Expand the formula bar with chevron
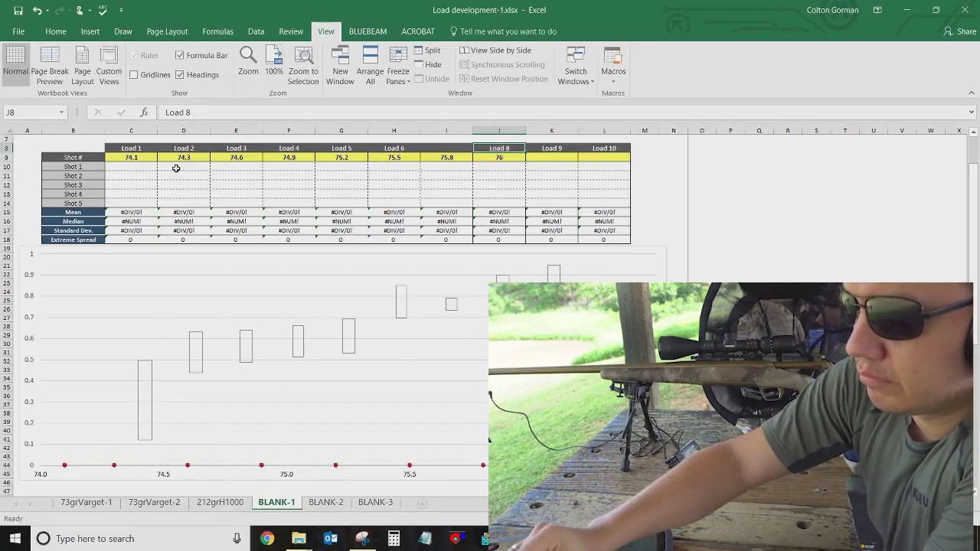980x551 pixels. 972,112
